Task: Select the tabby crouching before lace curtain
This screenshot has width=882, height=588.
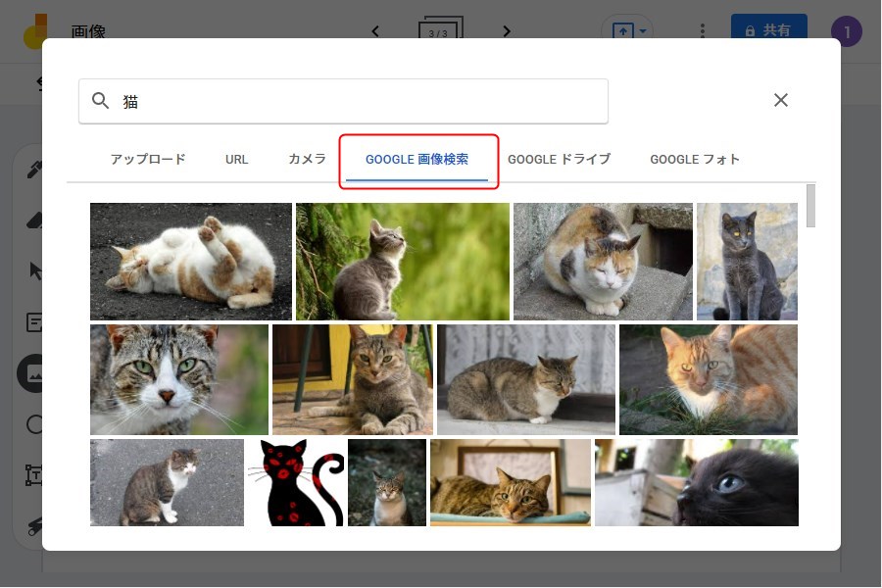Action: coord(526,380)
